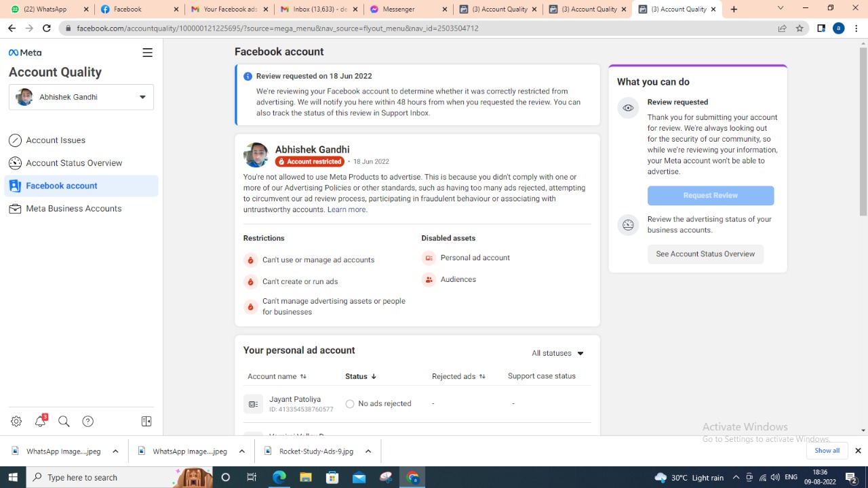Viewport: 868px width, 488px height.
Task: Open the help question mark icon
Action: point(87,422)
